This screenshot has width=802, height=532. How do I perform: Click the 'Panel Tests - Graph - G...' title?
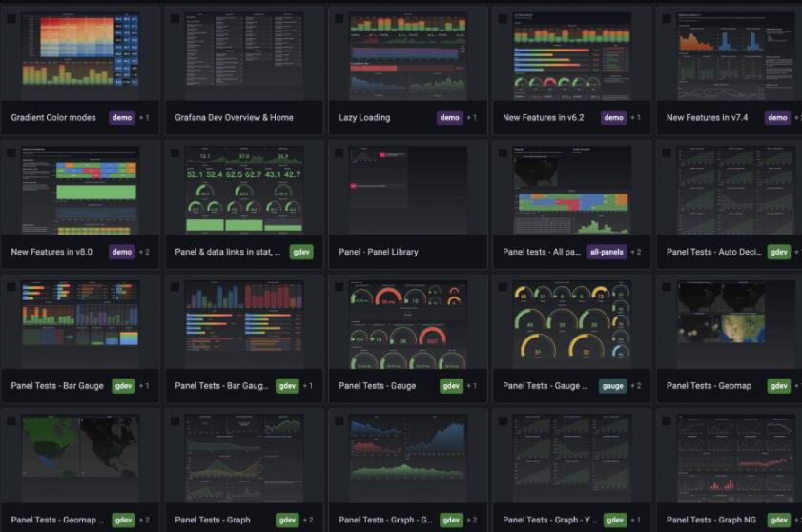click(x=385, y=520)
